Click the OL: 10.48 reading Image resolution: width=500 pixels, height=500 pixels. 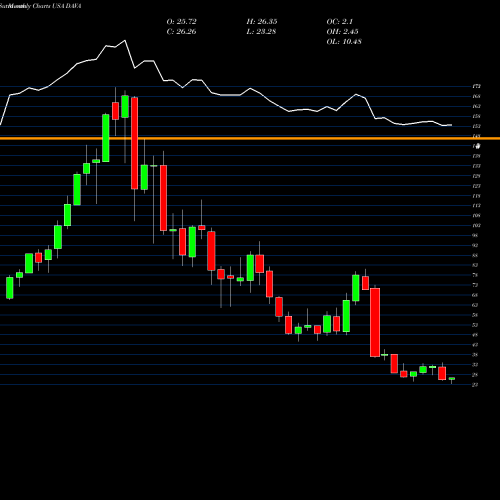pyautogui.click(x=344, y=42)
